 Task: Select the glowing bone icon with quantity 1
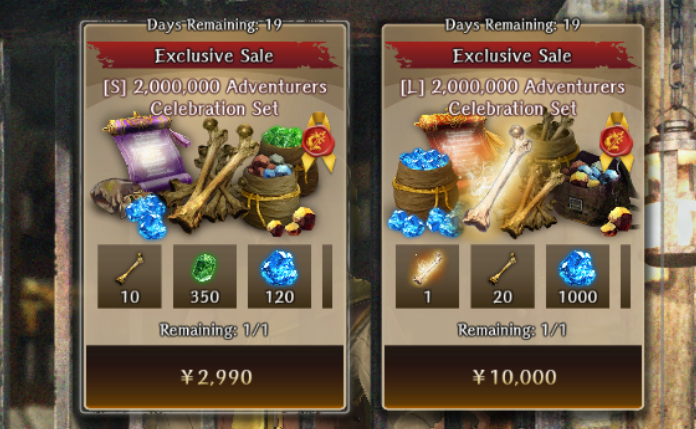427,276
